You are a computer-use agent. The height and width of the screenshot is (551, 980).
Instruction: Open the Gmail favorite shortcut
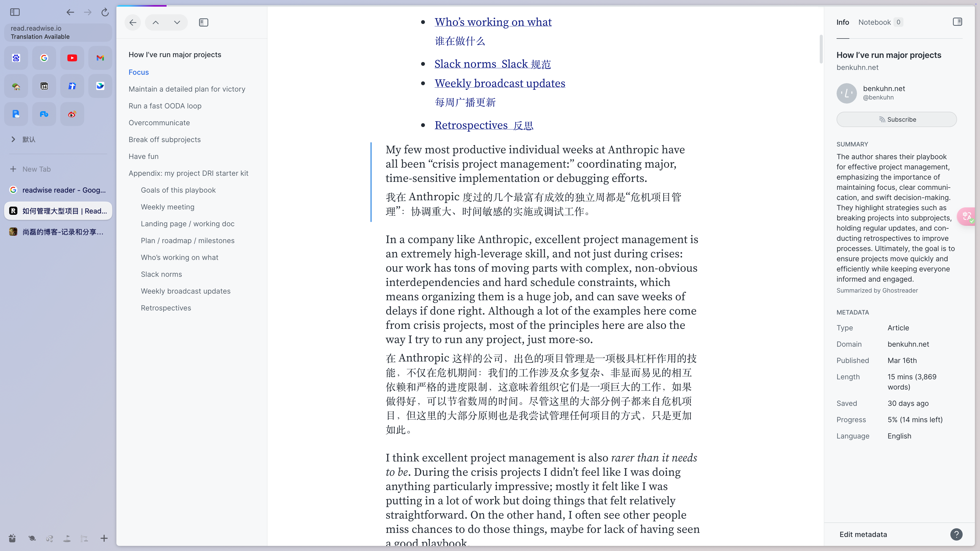(x=100, y=58)
